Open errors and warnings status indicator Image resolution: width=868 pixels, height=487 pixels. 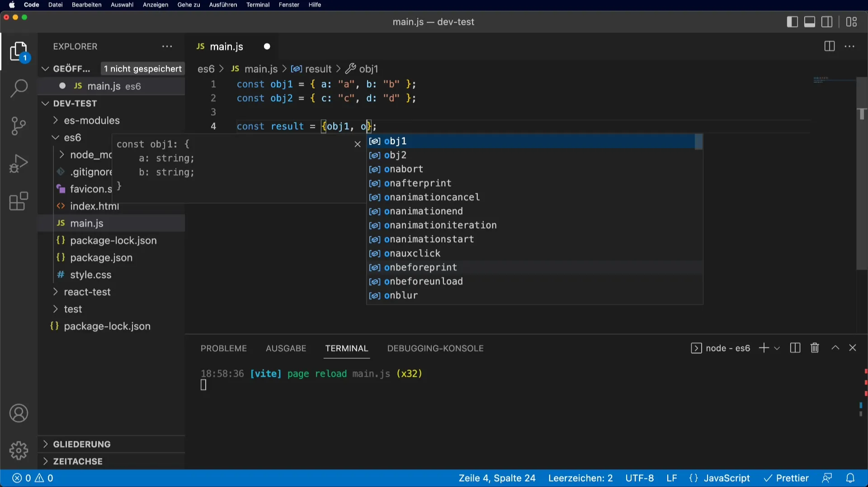(33, 478)
